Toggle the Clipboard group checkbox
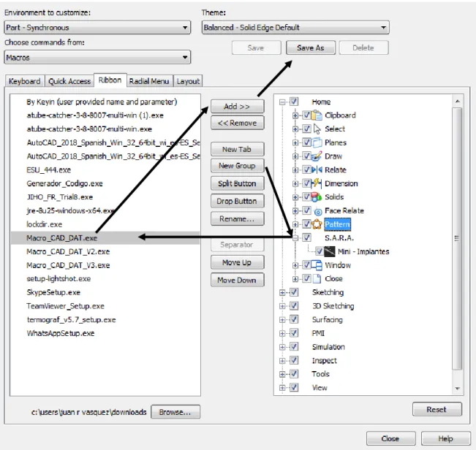Screen dimensions: 476x450 pyautogui.click(x=306, y=115)
